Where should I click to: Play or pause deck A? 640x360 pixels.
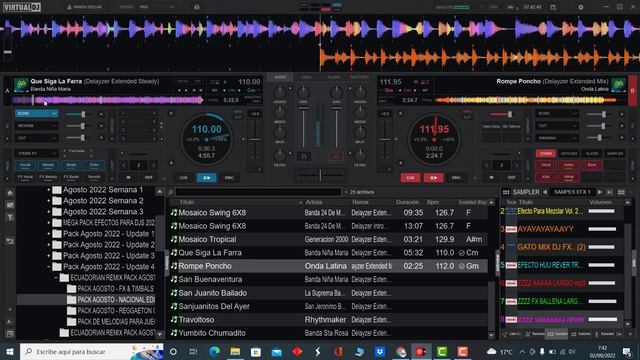pos(207,178)
